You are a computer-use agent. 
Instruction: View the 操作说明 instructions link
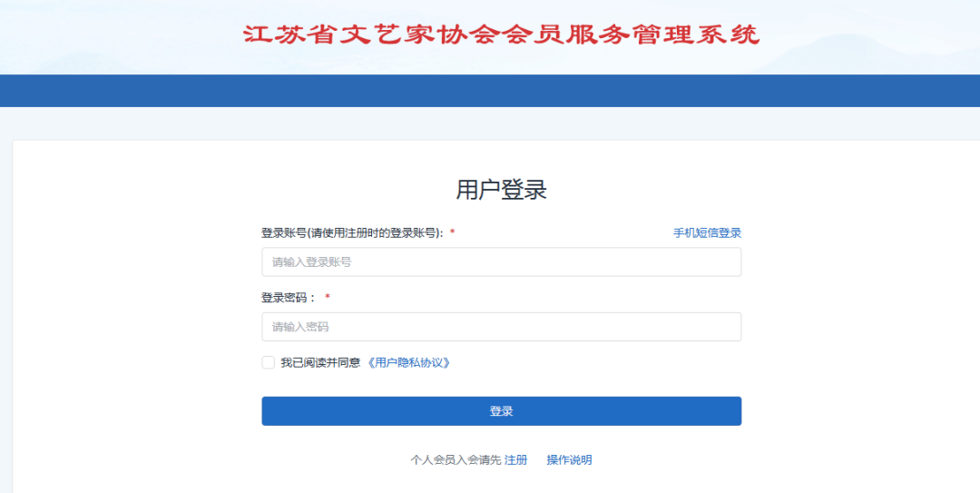[569, 460]
